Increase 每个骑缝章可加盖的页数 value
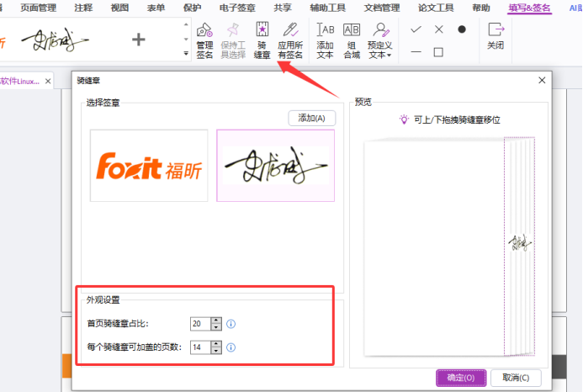Viewport: 583px width, 392px height. (x=216, y=344)
